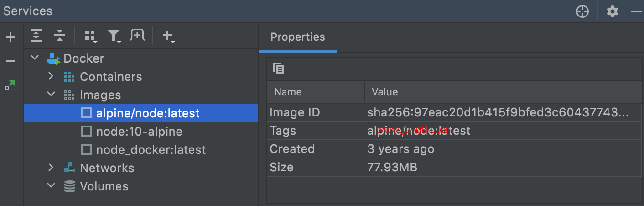
Task: Click the Collapse All toolbar icon
Action: point(60,35)
